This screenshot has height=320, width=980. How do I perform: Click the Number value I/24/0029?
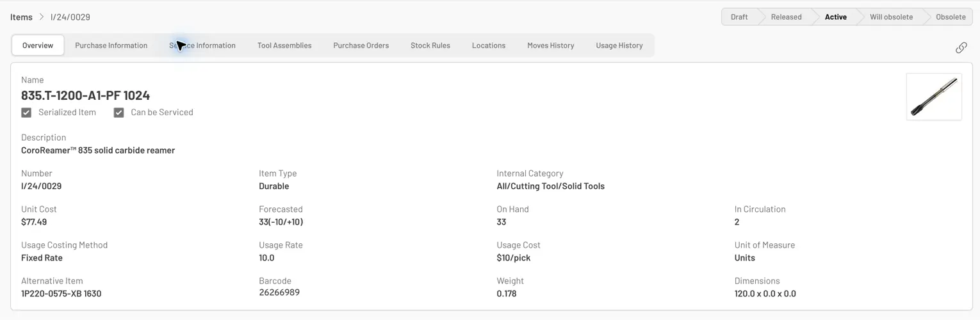(42, 186)
